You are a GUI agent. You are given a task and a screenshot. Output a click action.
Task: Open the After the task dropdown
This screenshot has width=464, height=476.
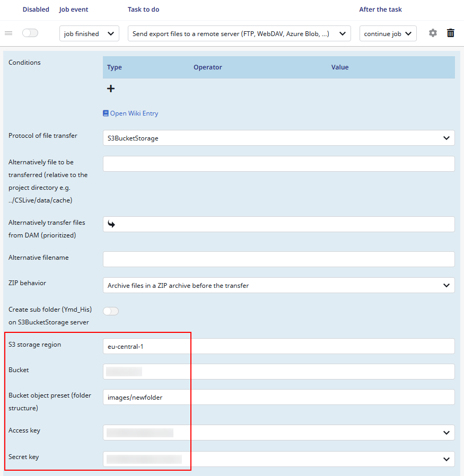pos(388,33)
